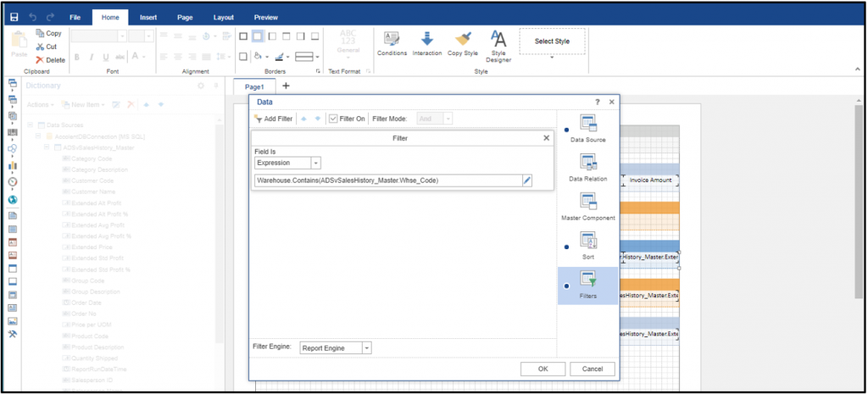868x394 pixels.
Task: Switch to the Home ribbon tab
Action: pyautogui.click(x=110, y=17)
